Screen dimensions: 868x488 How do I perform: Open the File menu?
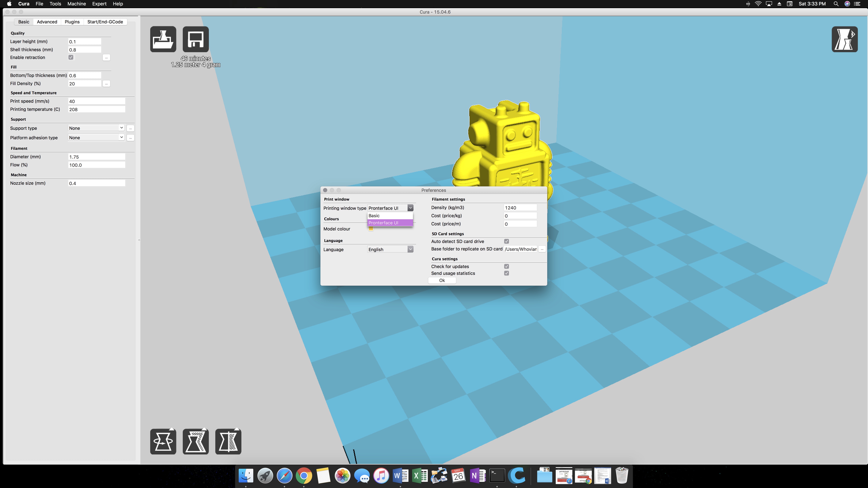(39, 4)
